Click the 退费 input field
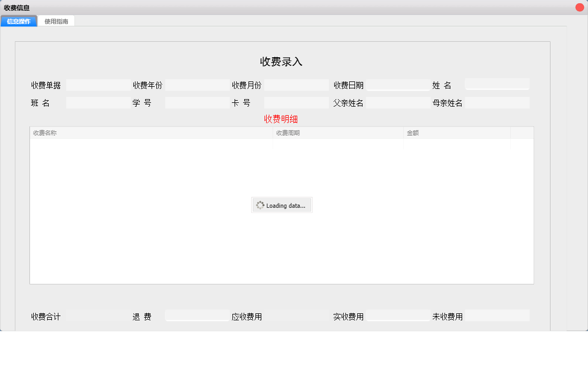The width and height of the screenshot is (588, 368). click(197, 316)
